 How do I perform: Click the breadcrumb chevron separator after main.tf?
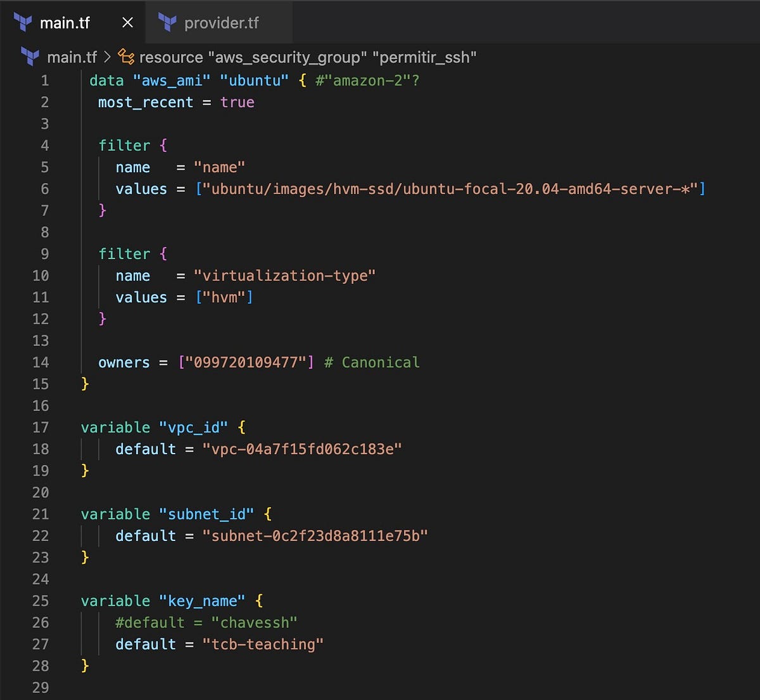107,58
